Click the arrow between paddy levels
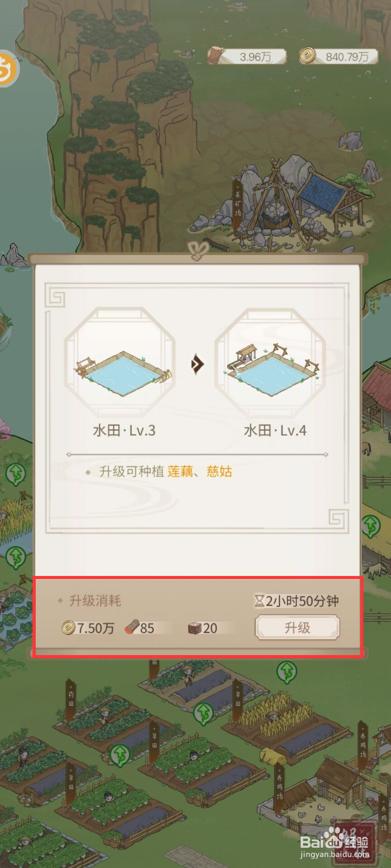 [x=197, y=364]
